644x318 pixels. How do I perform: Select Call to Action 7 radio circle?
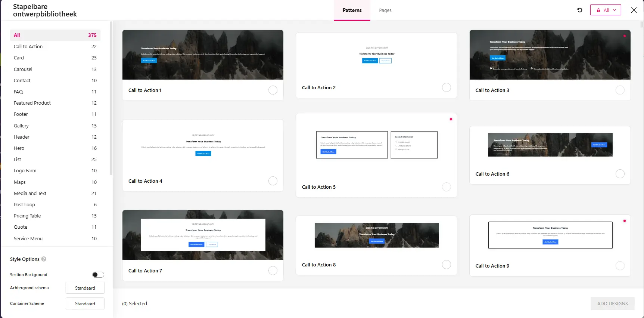pyautogui.click(x=273, y=271)
